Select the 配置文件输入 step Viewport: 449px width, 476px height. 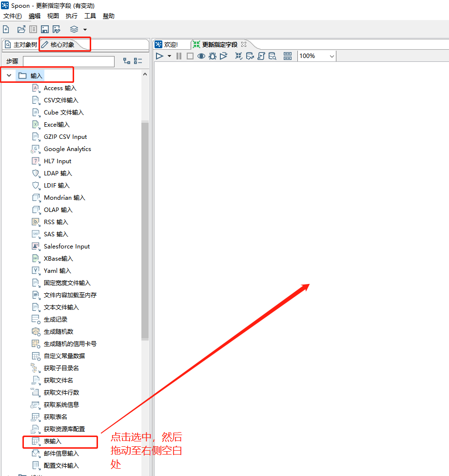pos(55,466)
